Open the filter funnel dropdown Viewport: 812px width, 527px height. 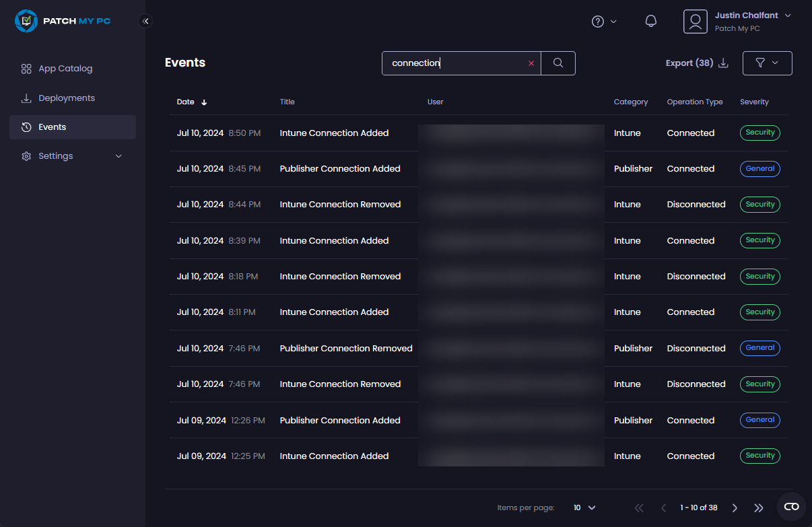767,63
